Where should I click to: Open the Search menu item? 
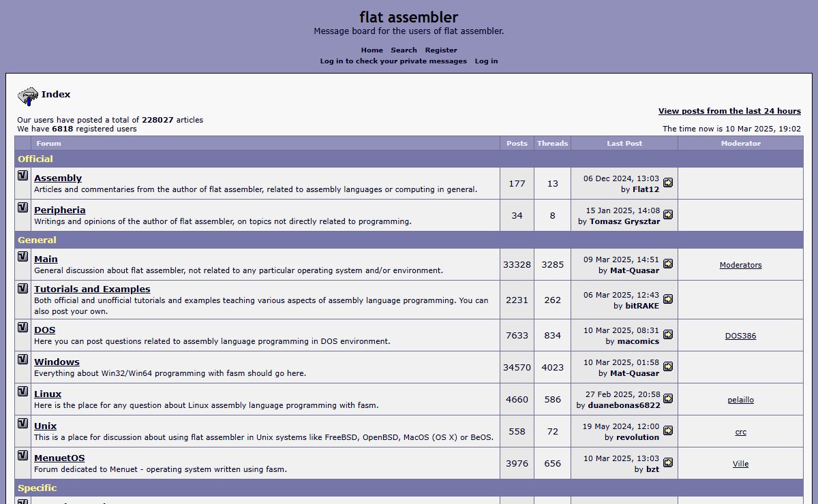click(404, 50)
